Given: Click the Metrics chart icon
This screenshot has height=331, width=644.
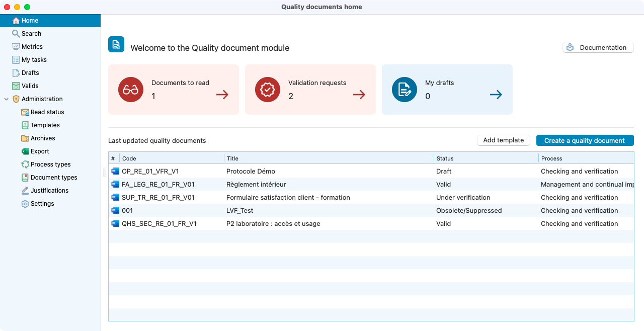Looking at the screenshot, I should click(16, 47).
